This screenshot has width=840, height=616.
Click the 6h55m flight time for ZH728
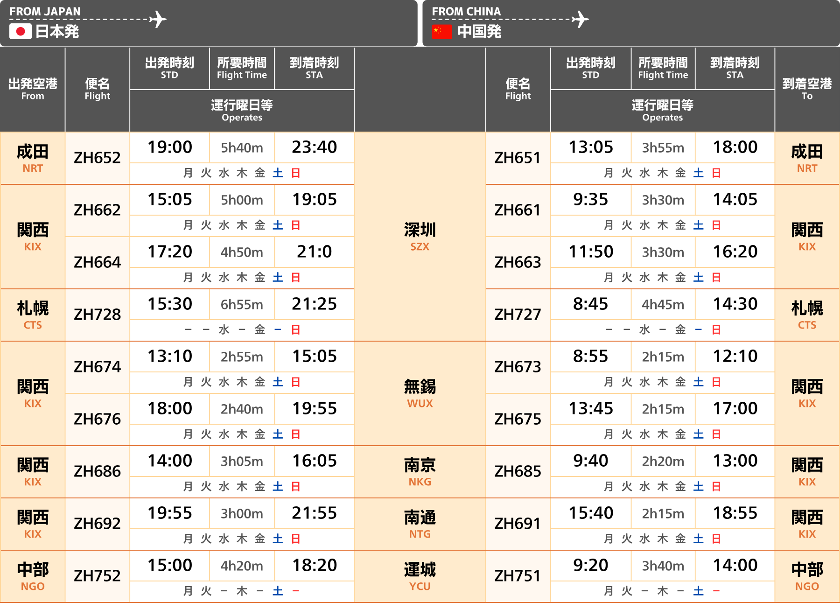(242, 305)
